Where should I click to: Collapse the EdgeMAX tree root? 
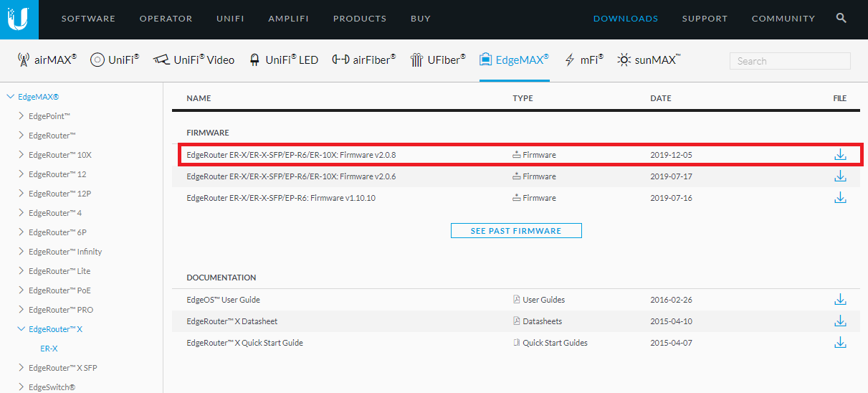coord(10,97)
